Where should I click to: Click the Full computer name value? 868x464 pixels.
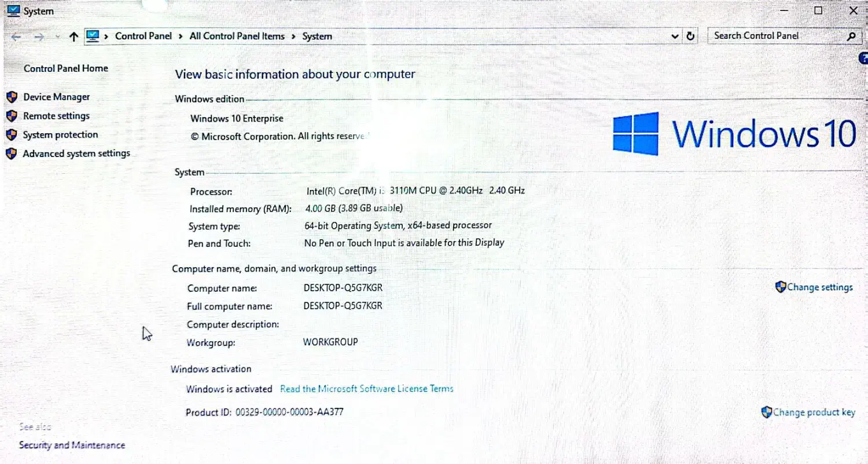(x=343, y=306)
